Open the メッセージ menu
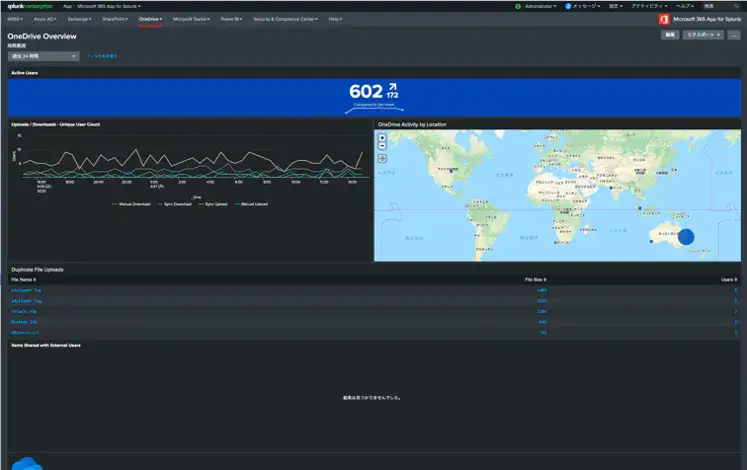Screen dimensions: 747x470 click(x=586, y=6)
